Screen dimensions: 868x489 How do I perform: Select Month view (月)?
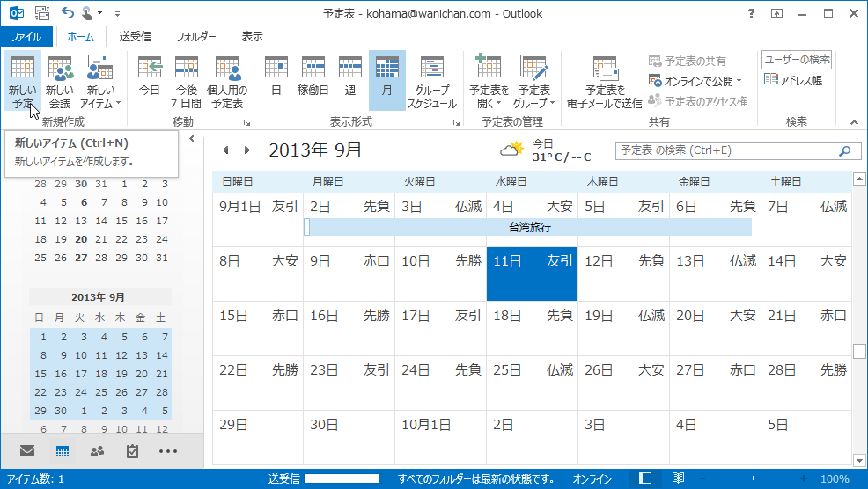click(x=387, y=81)
